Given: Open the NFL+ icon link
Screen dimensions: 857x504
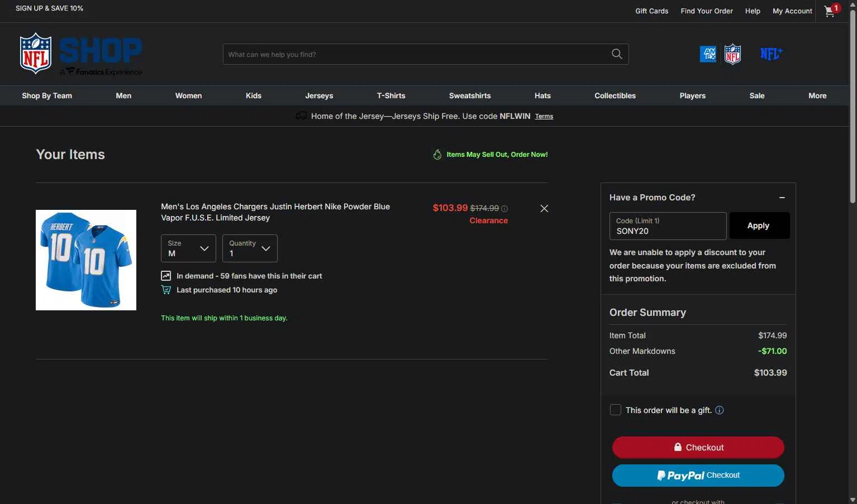Looking at the screenshot, I should tap(771, 54).
